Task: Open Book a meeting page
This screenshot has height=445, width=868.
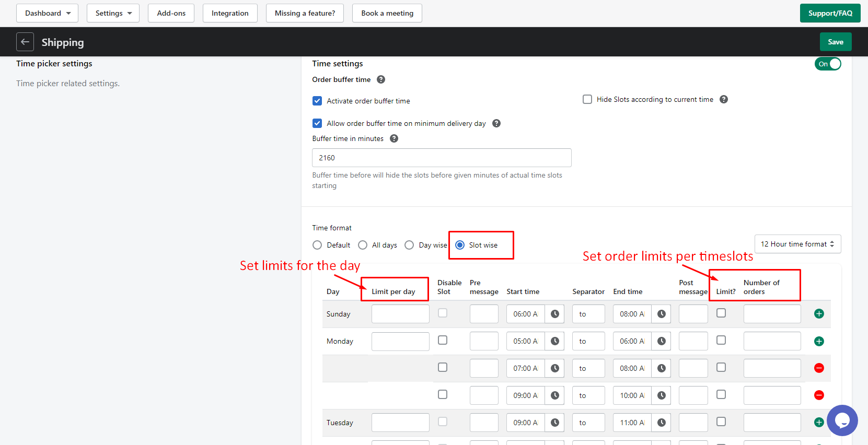Action: (387, 13)
